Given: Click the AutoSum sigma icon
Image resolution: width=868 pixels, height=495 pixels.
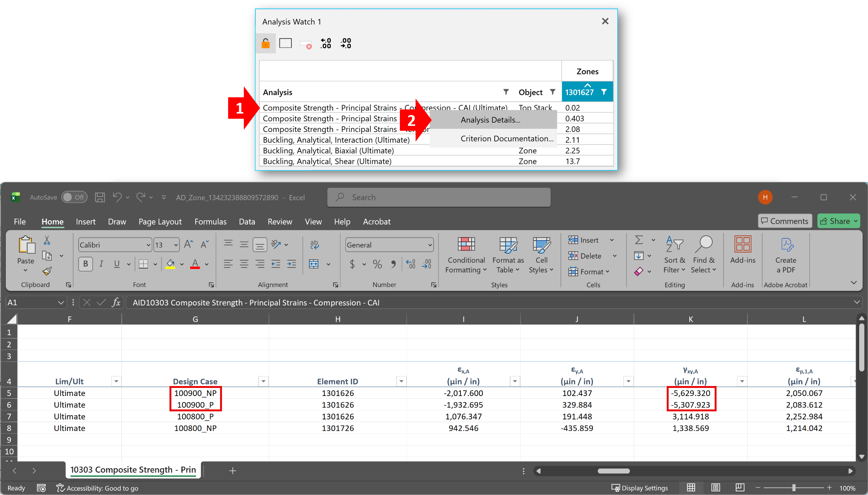Looking at the screenshot, I should coord(639,240).
